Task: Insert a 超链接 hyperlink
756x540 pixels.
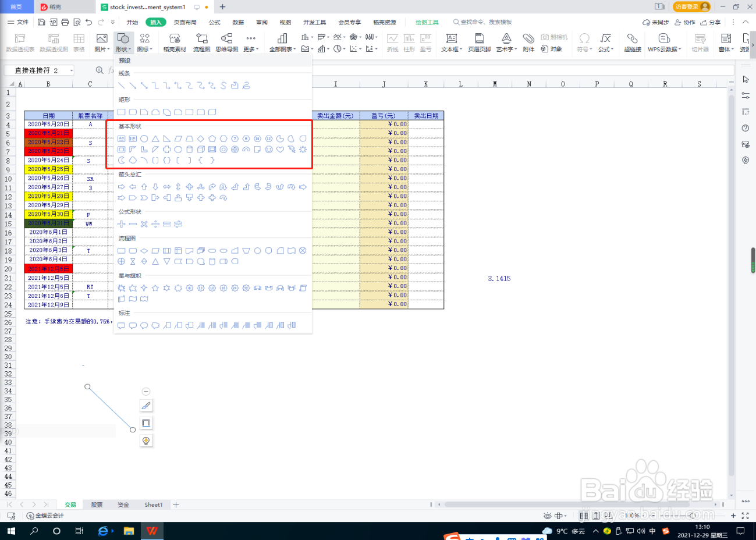Action: click(x=633, y=43)
